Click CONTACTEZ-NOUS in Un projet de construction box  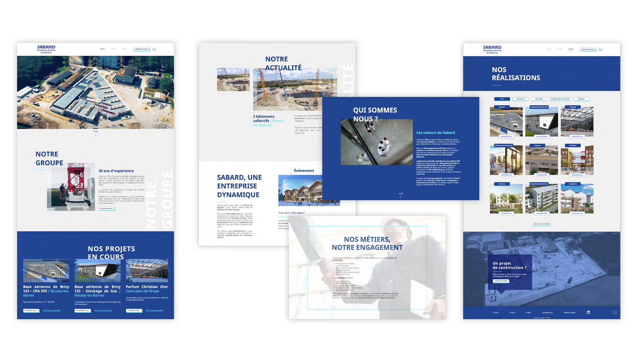[x=501, y=281]
